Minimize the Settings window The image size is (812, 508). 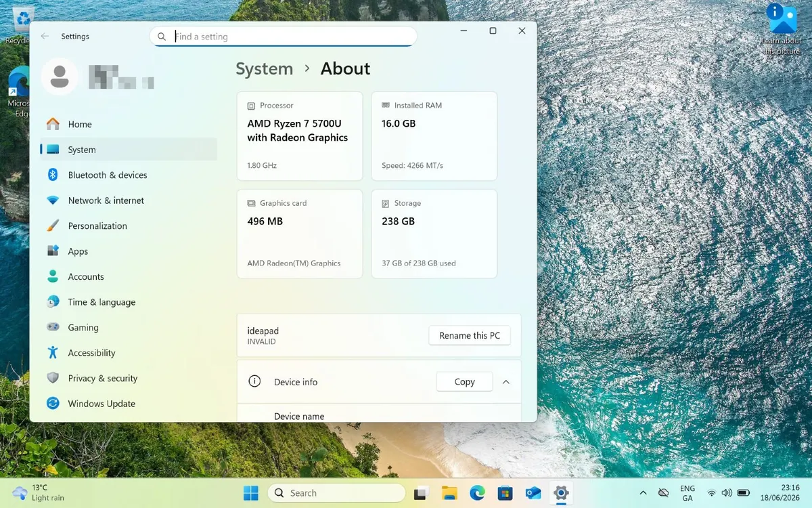464,31
